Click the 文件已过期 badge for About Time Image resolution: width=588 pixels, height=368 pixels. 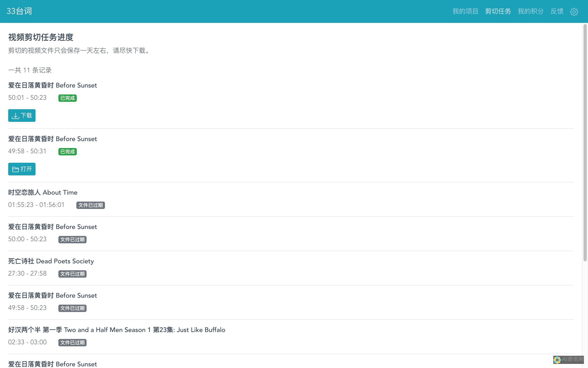pos(91,205)
